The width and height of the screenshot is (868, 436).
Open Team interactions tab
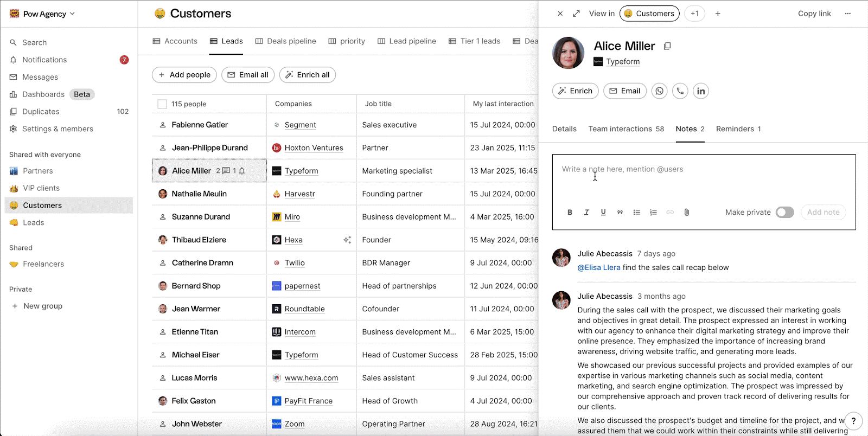[x=626, y=129]
